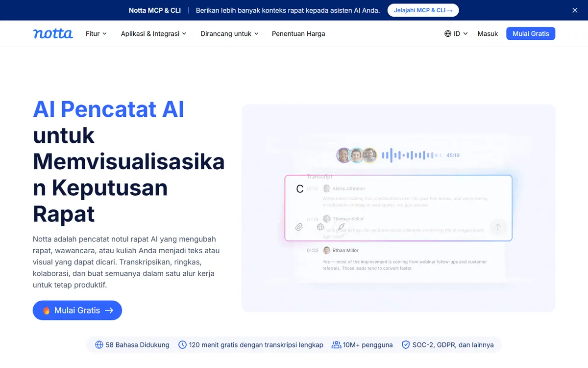The image size is (588, 368).
Task: Click the users icon beside 10M+ pengguna
Action: [x=336, y=345]
